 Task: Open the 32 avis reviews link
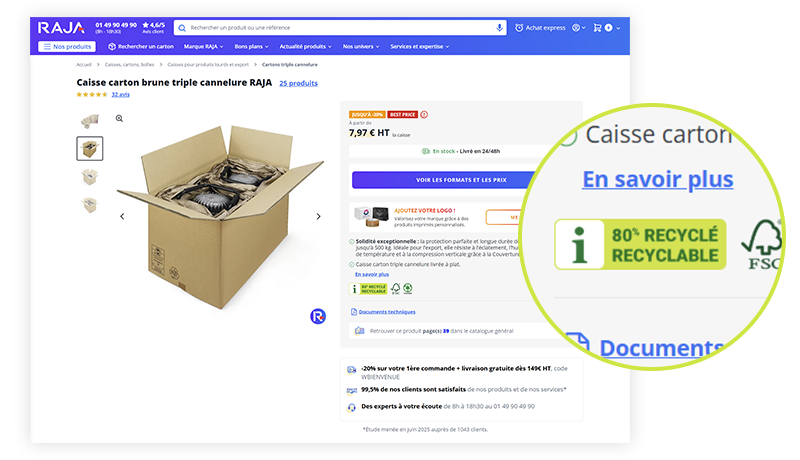[x=120, y=94]
